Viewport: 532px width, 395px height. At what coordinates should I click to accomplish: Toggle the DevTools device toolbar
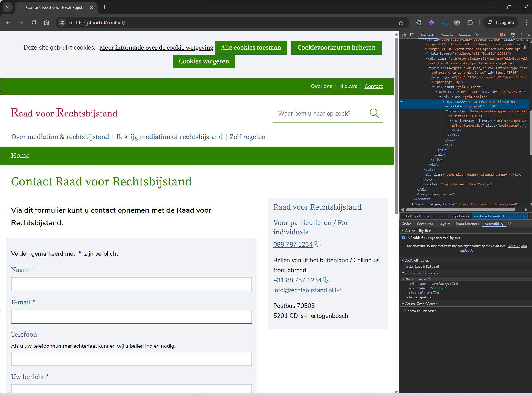tap(412, 35)
